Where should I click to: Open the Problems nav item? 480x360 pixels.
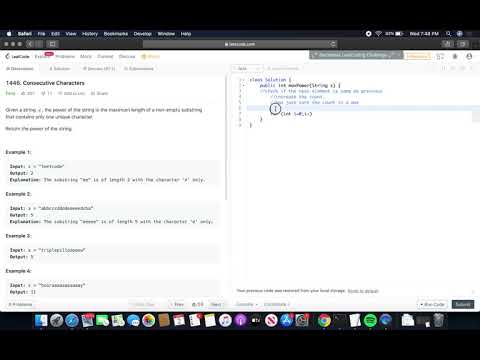coord(65,56)
